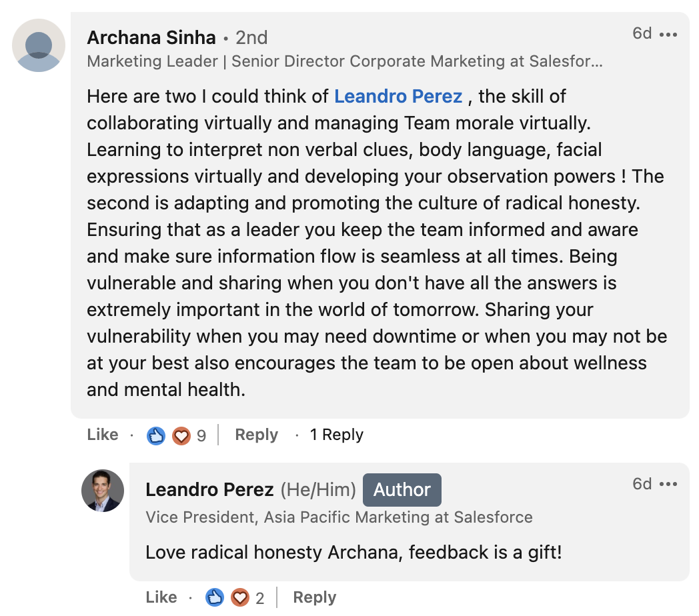
Task: Like Leandro's reply
Action: point(160,597)
